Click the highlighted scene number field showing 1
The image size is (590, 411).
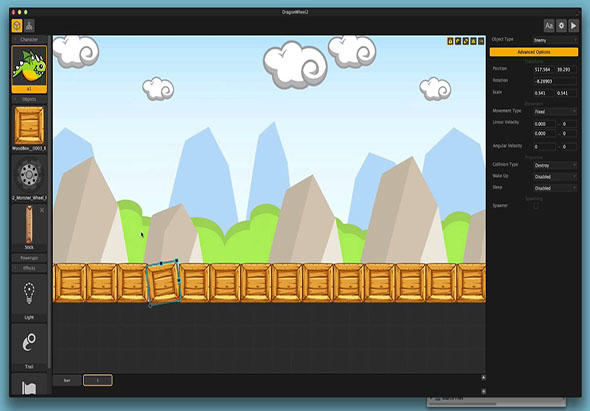[98, 381]
